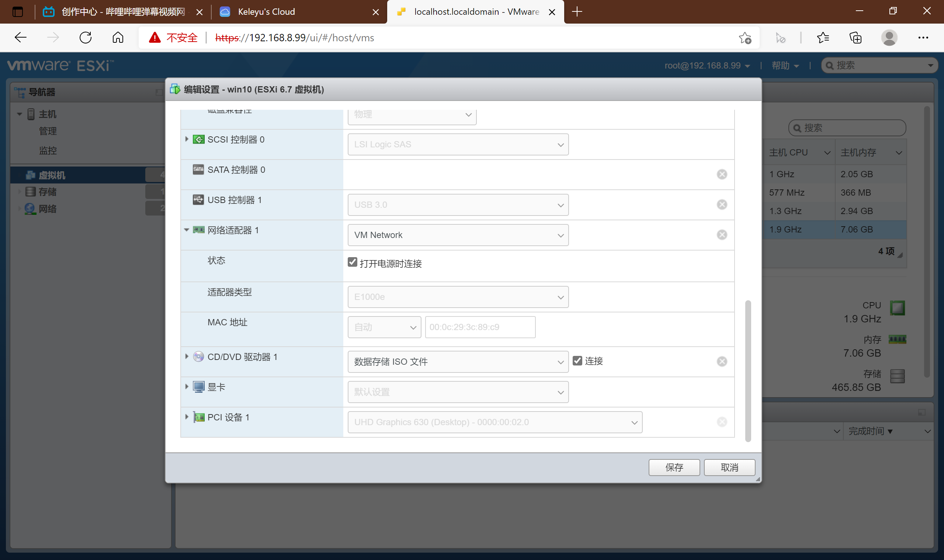Open the LSI Logic SAS dropdown
The width and height of the screenshot is (944, 560).
458,144
